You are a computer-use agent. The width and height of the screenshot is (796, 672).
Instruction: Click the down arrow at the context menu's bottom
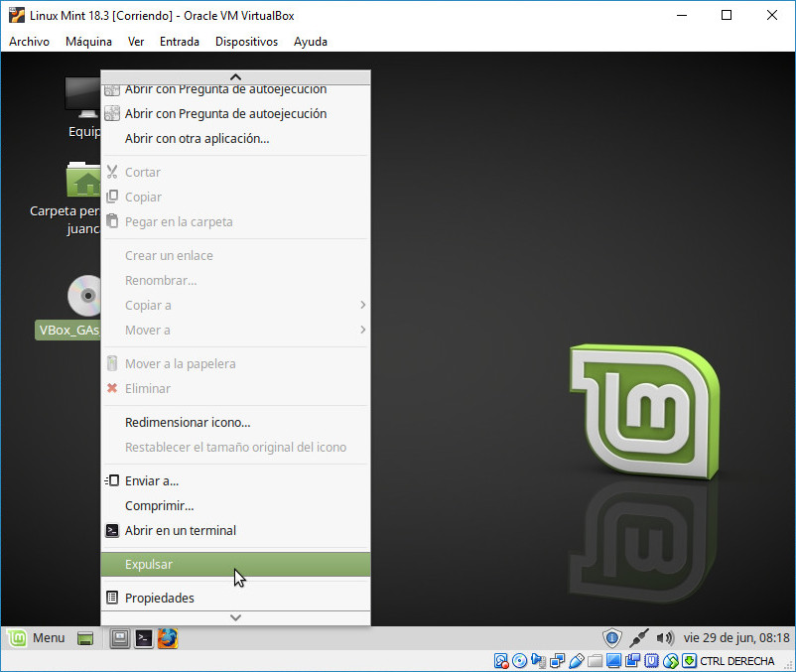click(235, 617)
